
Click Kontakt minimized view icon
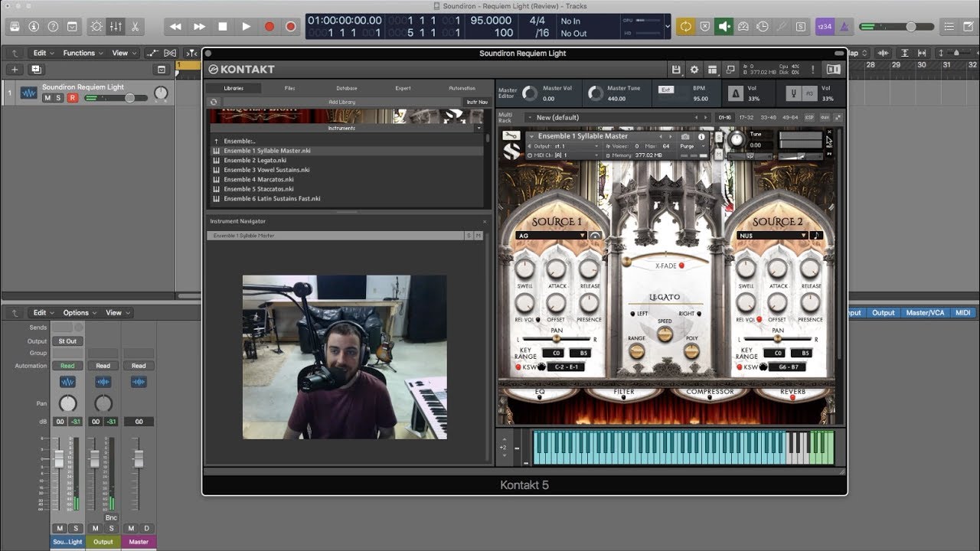point(731,70)
